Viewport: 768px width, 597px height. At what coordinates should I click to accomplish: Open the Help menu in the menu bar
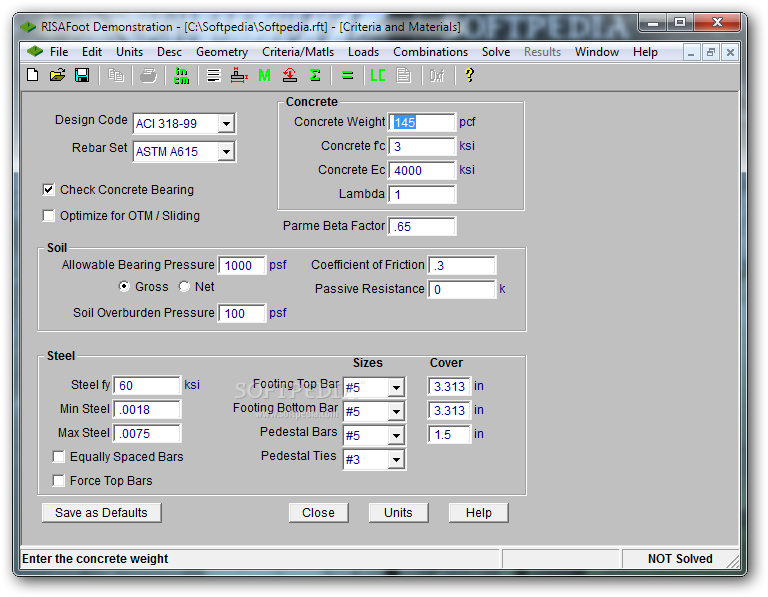(645, 52)
